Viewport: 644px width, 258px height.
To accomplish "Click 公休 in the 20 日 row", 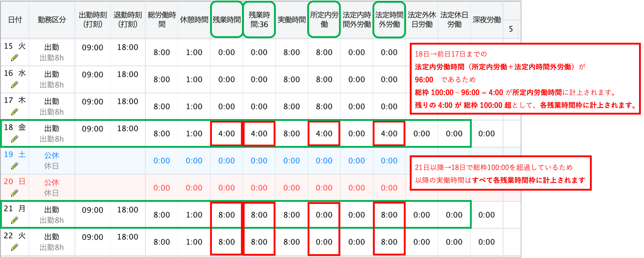I will point(52,182).
